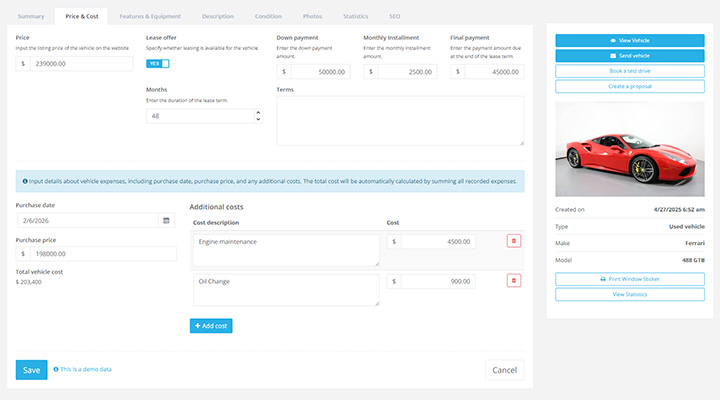Open the Condition tab
Viewport: 720px width, 400px height.
[268, 16]
